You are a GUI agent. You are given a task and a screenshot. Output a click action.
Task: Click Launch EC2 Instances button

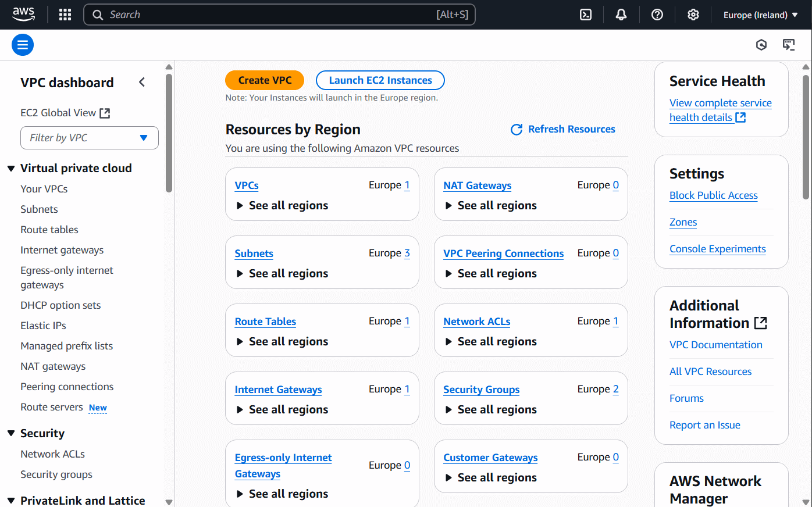[x=380, y=80]
